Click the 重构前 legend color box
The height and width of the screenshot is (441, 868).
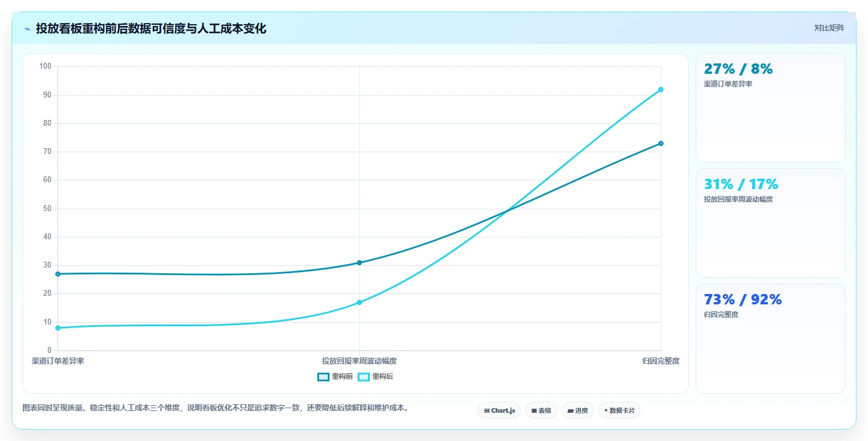point(323,376)
